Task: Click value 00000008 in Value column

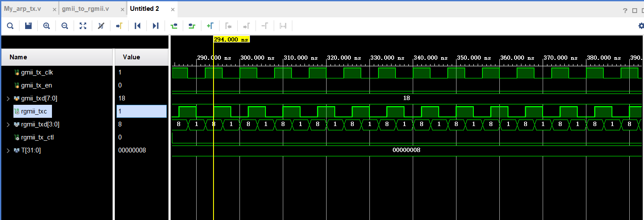Action: click(x=132, y=150)
